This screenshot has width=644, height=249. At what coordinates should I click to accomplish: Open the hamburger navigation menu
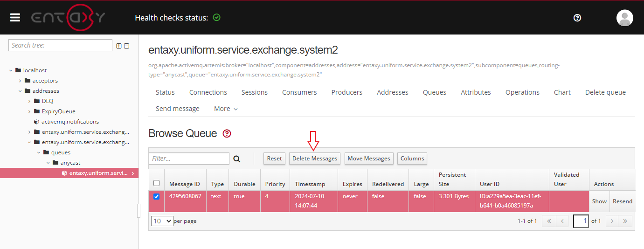point(15,17)
